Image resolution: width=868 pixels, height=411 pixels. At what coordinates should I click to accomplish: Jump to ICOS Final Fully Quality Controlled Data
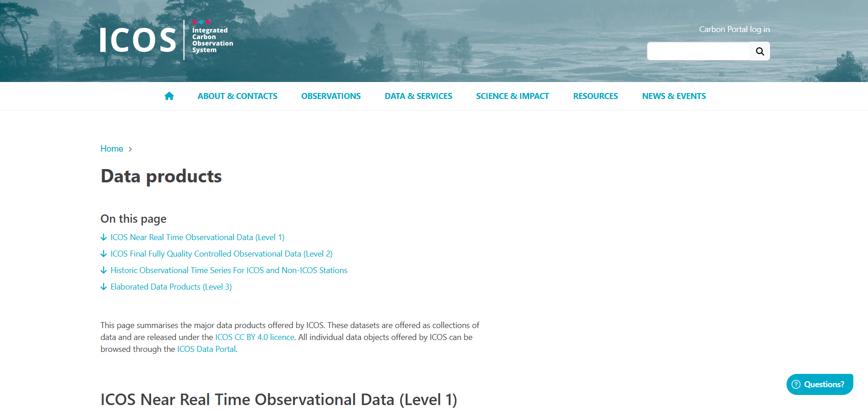tap(222, 254)
